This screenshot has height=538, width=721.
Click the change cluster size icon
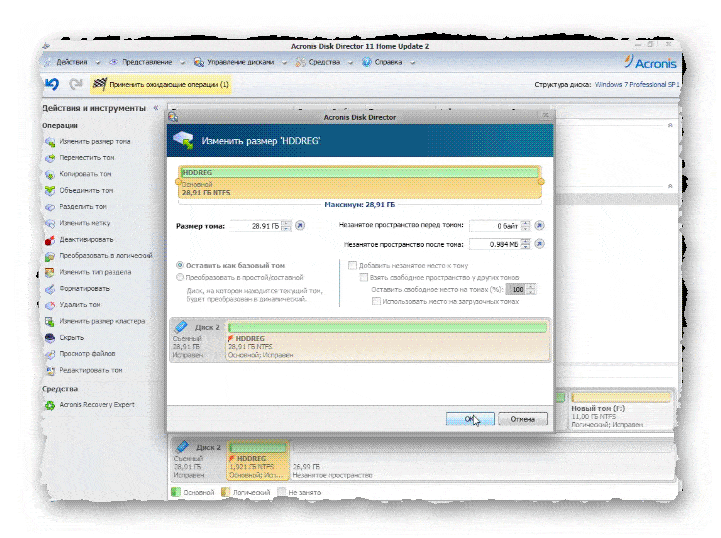[x=50, y=321]
